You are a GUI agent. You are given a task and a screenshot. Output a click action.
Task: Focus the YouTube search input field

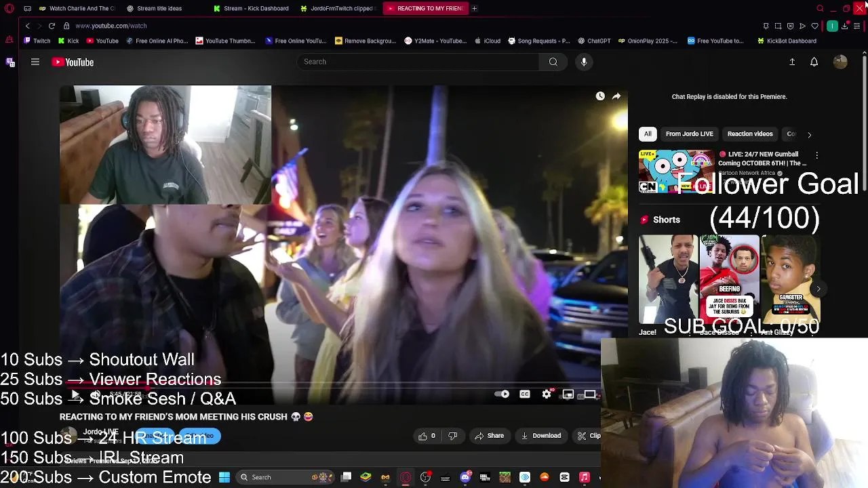(418, 62)
